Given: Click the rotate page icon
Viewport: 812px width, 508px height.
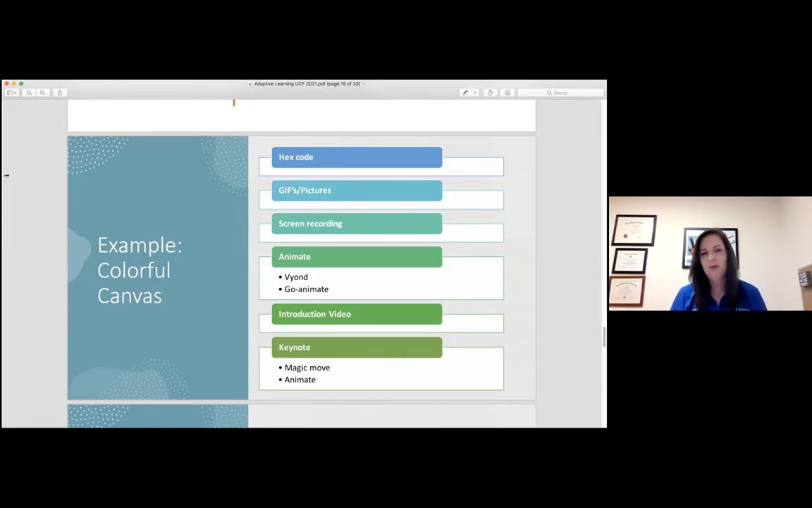Looking at the screenshot, I should click(x=490, y=92).
